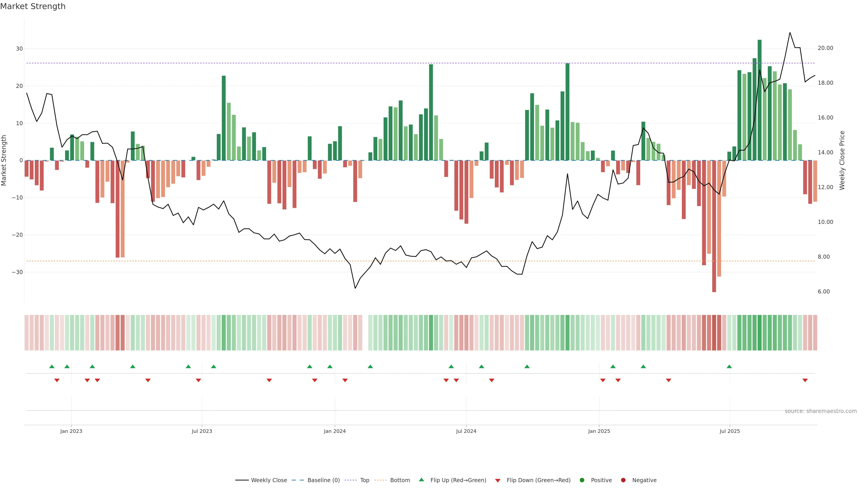Click the last red flip-down marker at far right
Screen dimensions: 868x488
(x=805, y=380)
